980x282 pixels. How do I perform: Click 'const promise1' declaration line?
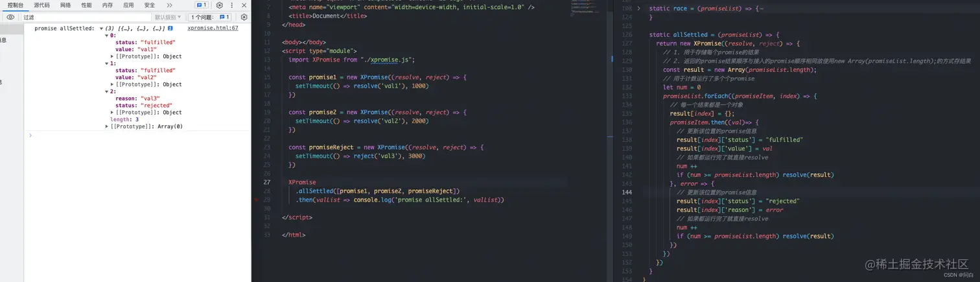tap(377, 77)
